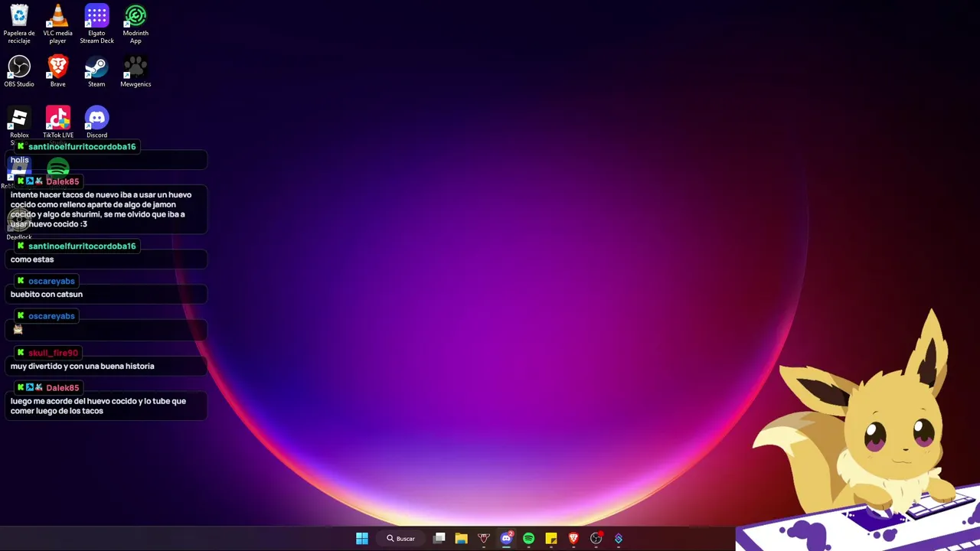Select the Deadlock desktop shortcut
Image resolution: width=980 pixels, height=551 pixels.
pos(19,223)
